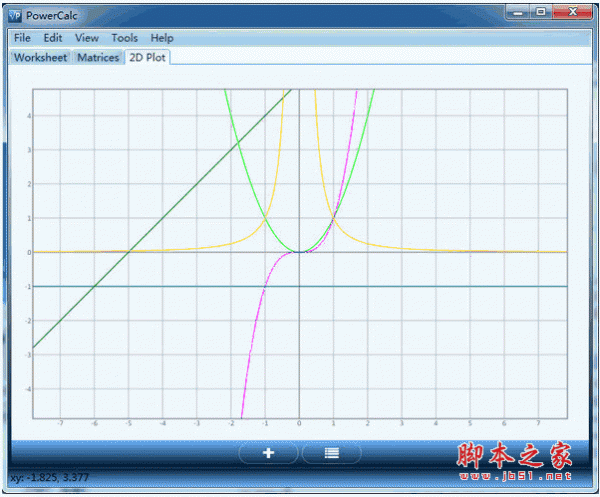Screen dimensions: 600x497
Task: Open the Edit menu
Action: click(x=53, y=38)
